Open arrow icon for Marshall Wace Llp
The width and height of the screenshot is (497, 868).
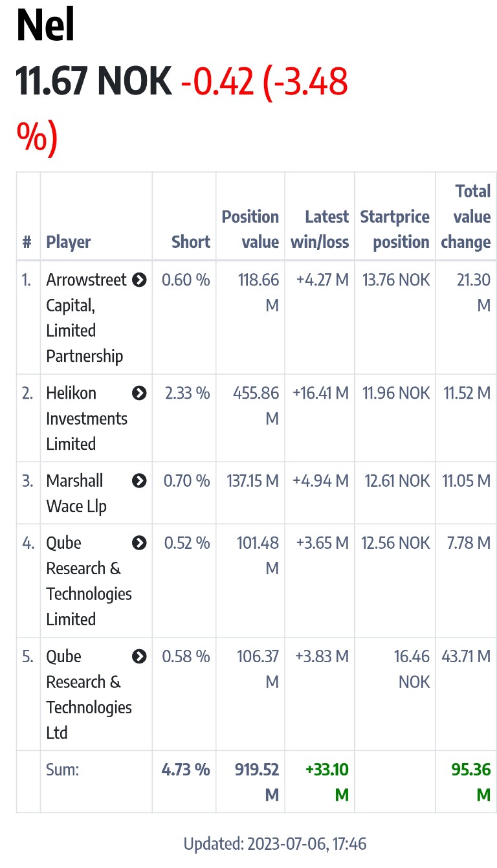coord(139,481)
